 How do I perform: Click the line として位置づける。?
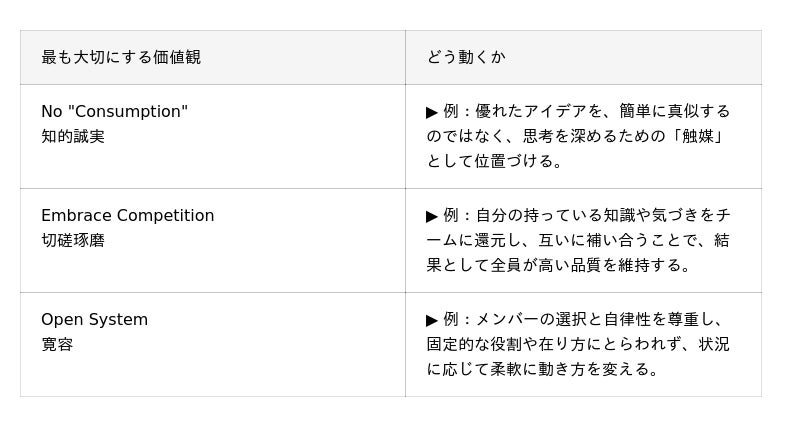496,161
